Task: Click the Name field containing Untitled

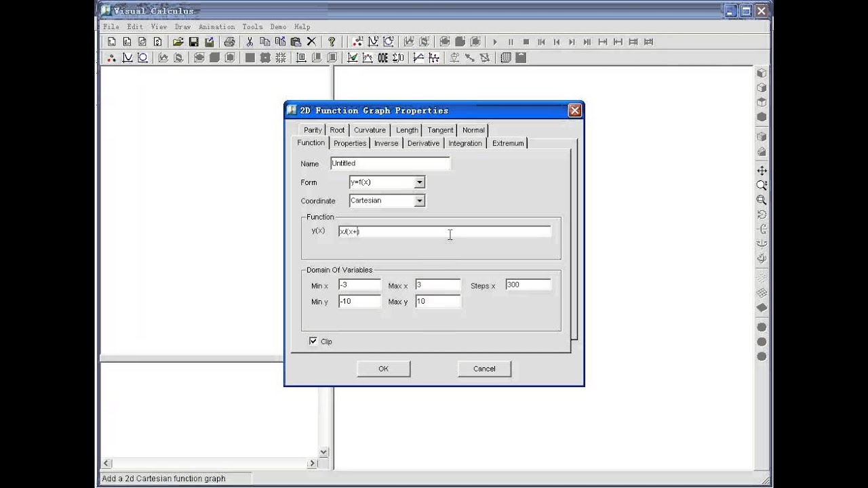Action: [390, 163]
